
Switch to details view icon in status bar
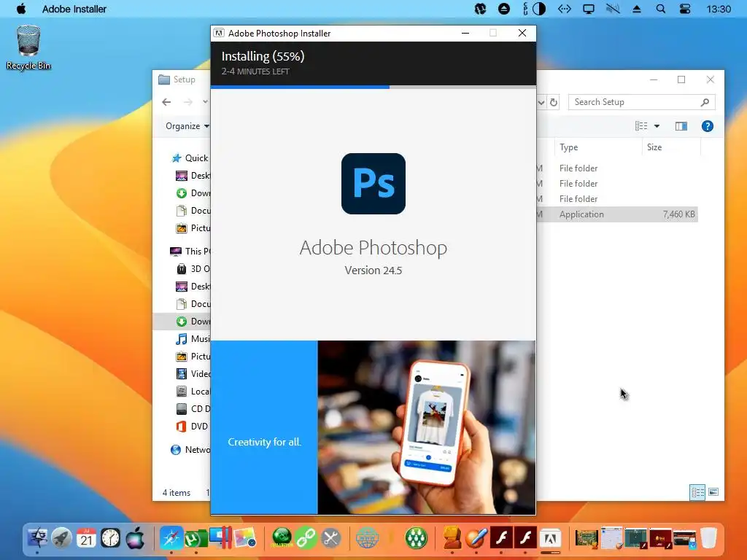point(697,492)
